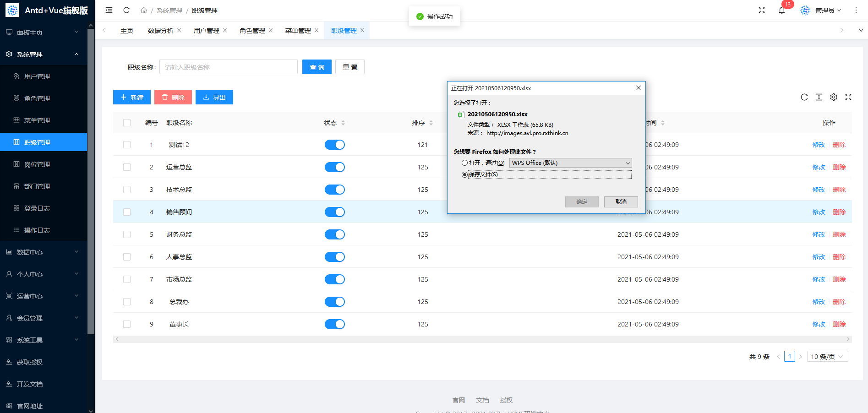Adjust row density with the line-height icon

(x=819, y=97)
